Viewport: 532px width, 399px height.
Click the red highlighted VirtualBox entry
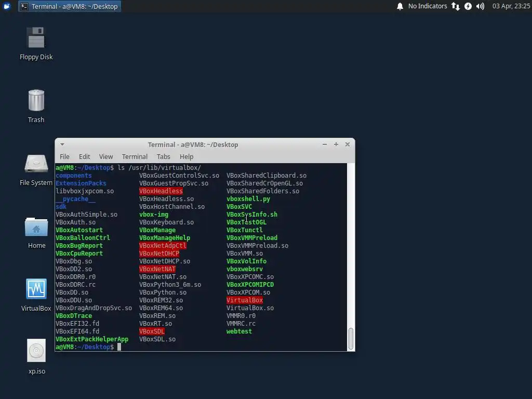click(245, 300)
